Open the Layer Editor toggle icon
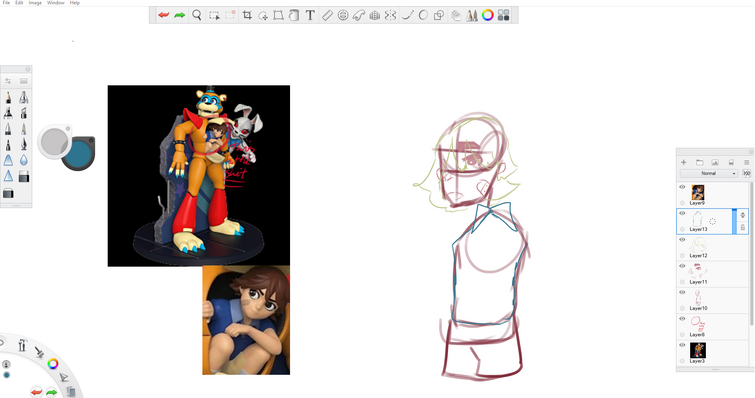Viewport: 755px width, 398px height. [456, 15]
